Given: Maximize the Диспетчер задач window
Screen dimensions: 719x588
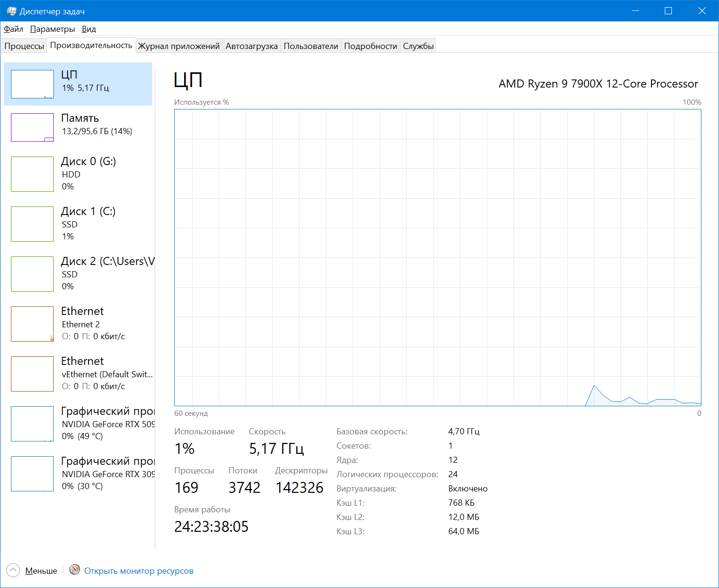Looking at the screenshot, I should coord(668,11).
